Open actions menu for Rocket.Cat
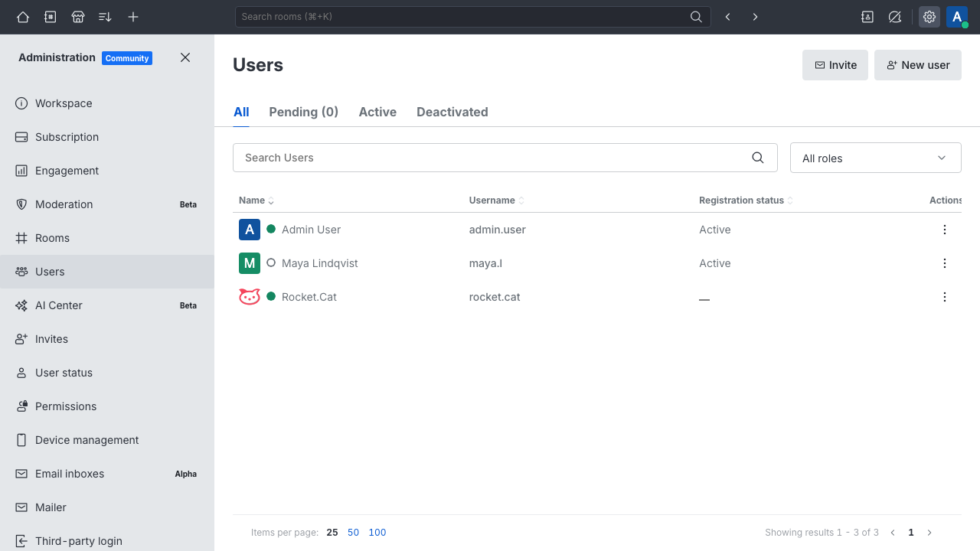This screenshot has width=980, height=551. click(x=945, y=297)
